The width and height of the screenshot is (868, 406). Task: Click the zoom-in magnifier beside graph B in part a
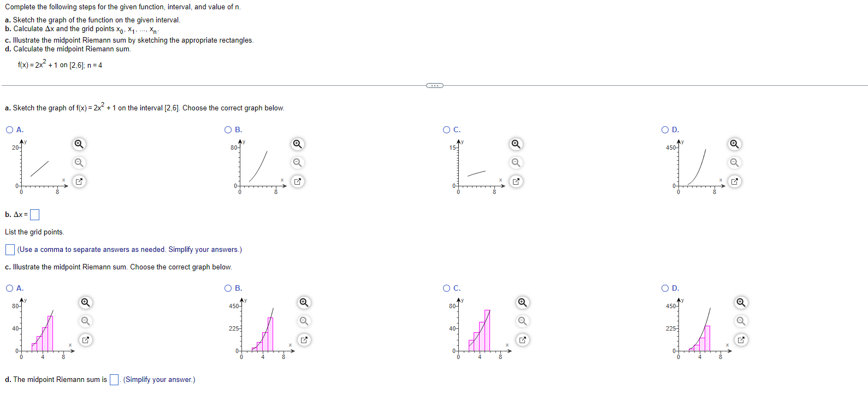pyautogui.click(x=297, y=144)
